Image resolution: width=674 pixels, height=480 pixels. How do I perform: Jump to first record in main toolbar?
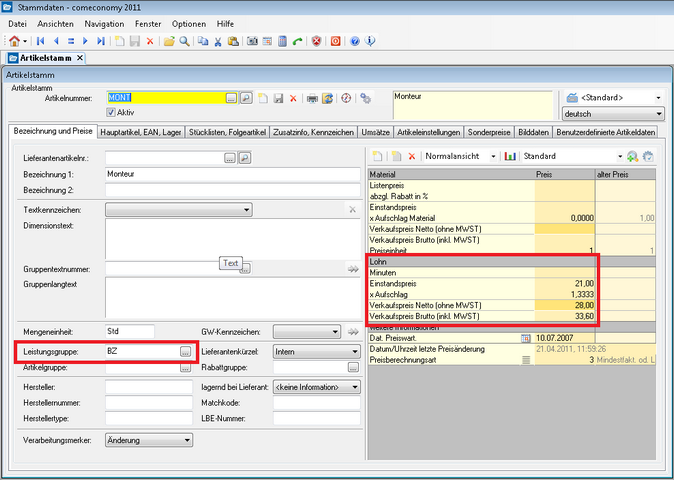click(41, 41)
